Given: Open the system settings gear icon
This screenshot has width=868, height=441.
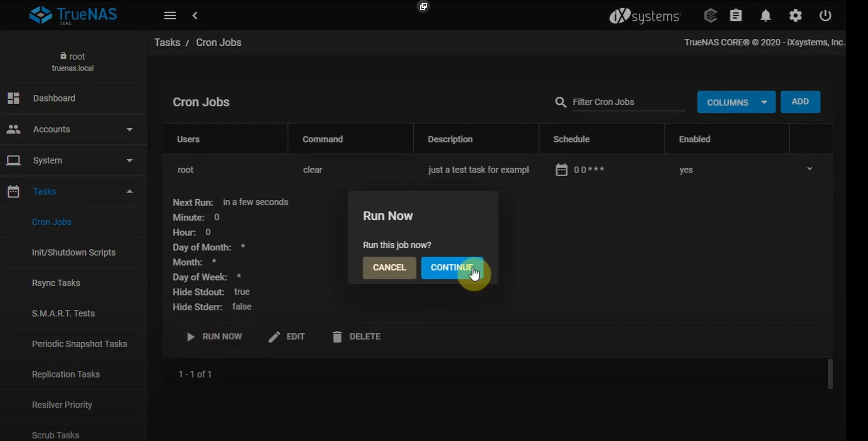Looking at the screenshot, I should (795, 15).
